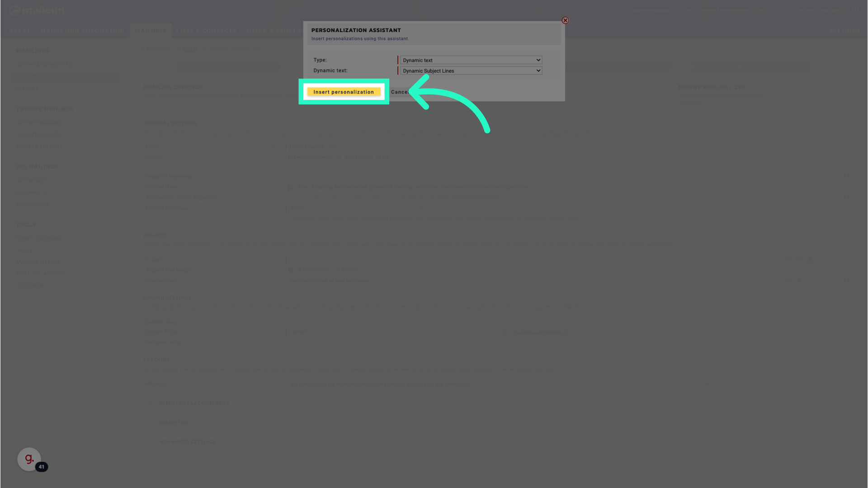Close the Personalization Assistant dialog
Viewport: 868px width, 488px height.
pos(565,20)
